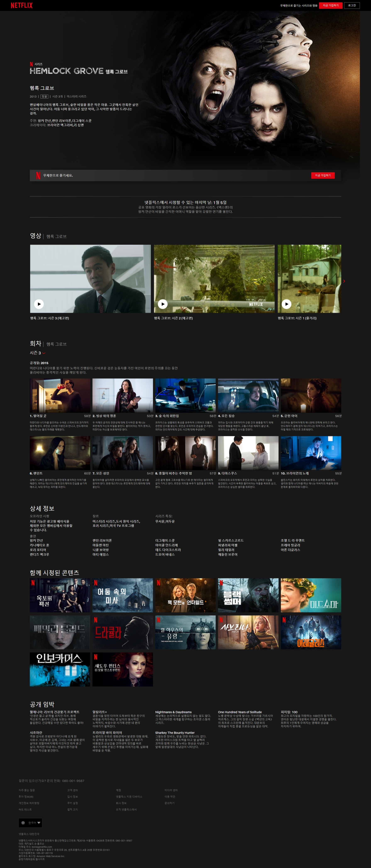Open the 미드소마 title card
Screen dimensions: 371x868
311,595
